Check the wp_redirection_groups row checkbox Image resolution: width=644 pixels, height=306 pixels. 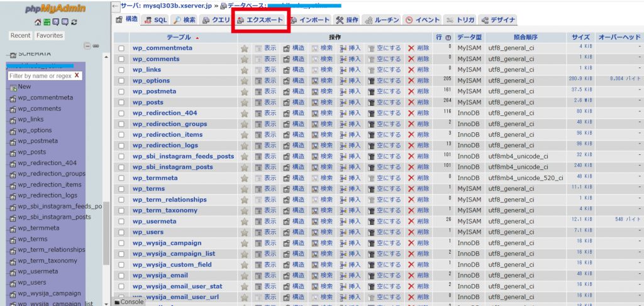coord(121,124)
